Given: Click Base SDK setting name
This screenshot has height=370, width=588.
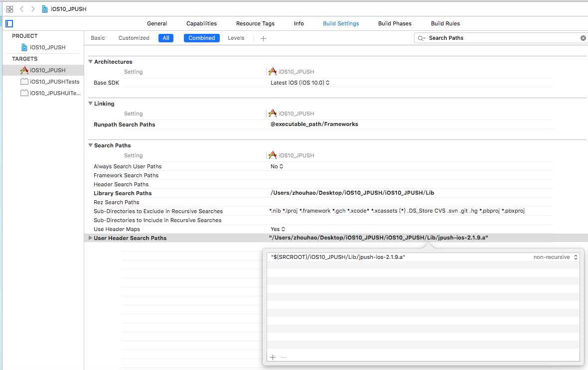Looking at the screenshot, I should coord(106,83).
